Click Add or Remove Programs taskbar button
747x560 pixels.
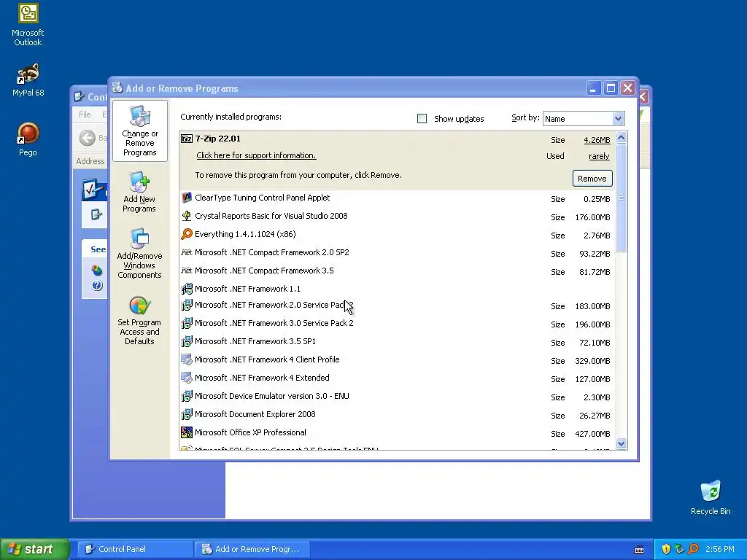tap(252, 549)
